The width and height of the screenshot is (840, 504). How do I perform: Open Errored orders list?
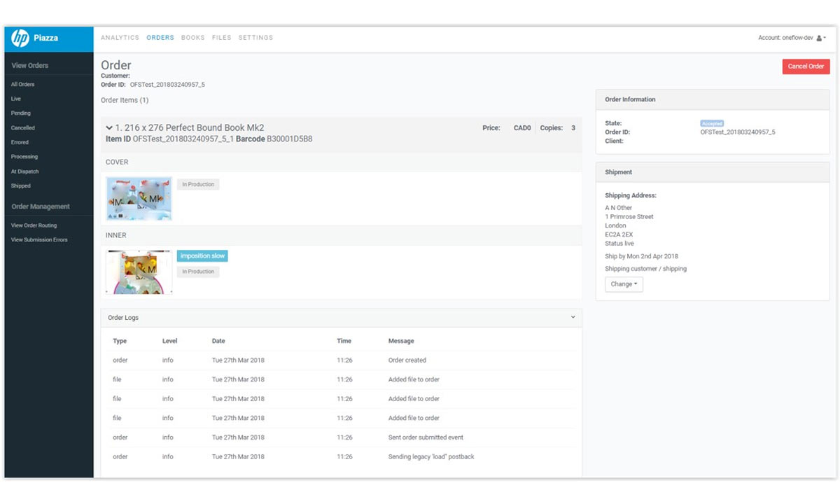click(20, 142)
